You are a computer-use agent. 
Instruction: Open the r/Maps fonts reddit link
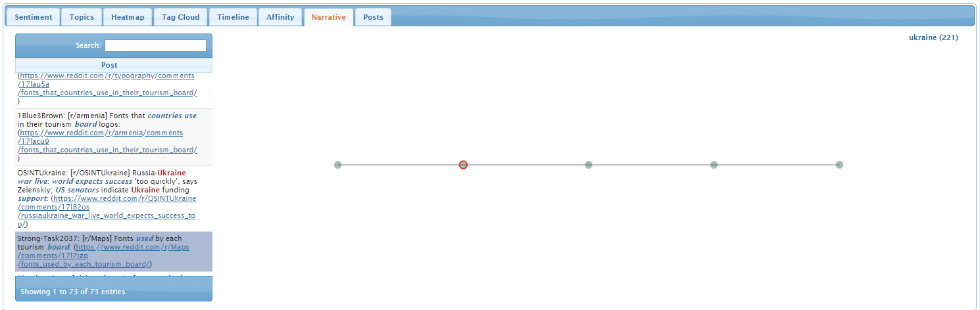click(x=103, y=255)
